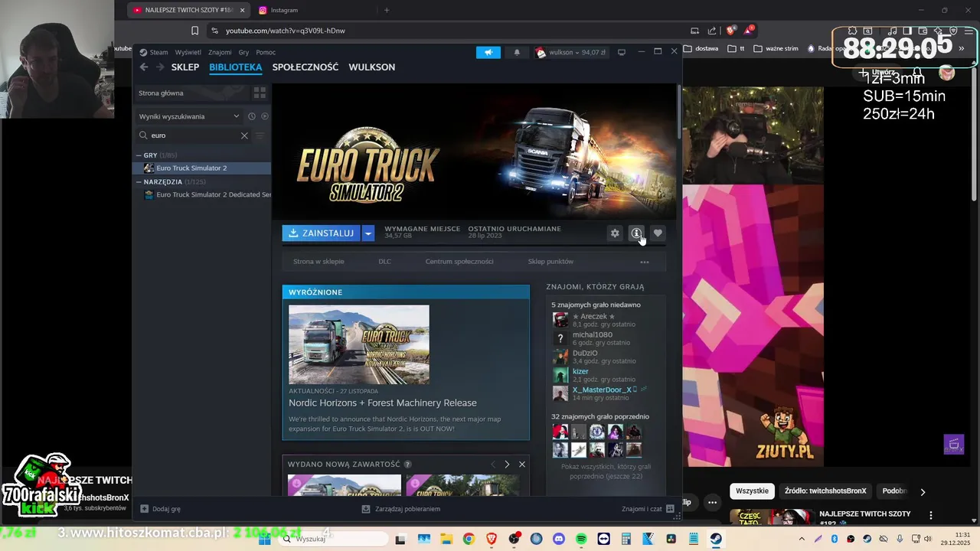Open Discord from Windows taskbar
Screen dimensions: 980x551
click(x=558, y=539)
